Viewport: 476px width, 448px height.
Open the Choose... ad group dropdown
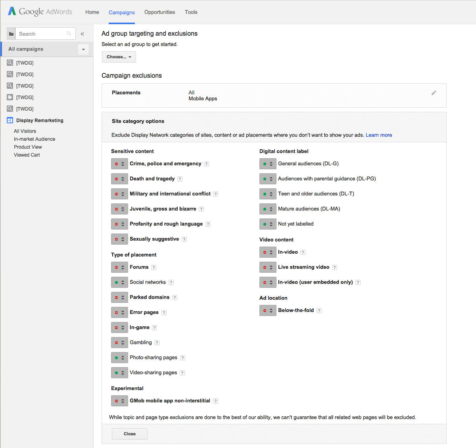119,57
